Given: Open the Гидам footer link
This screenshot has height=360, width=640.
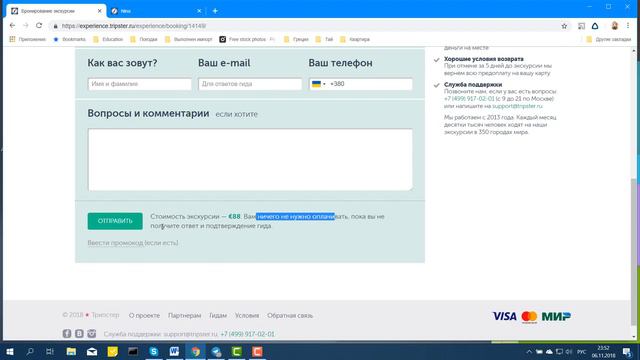Looking at the screenshot, I should point(218,316).
